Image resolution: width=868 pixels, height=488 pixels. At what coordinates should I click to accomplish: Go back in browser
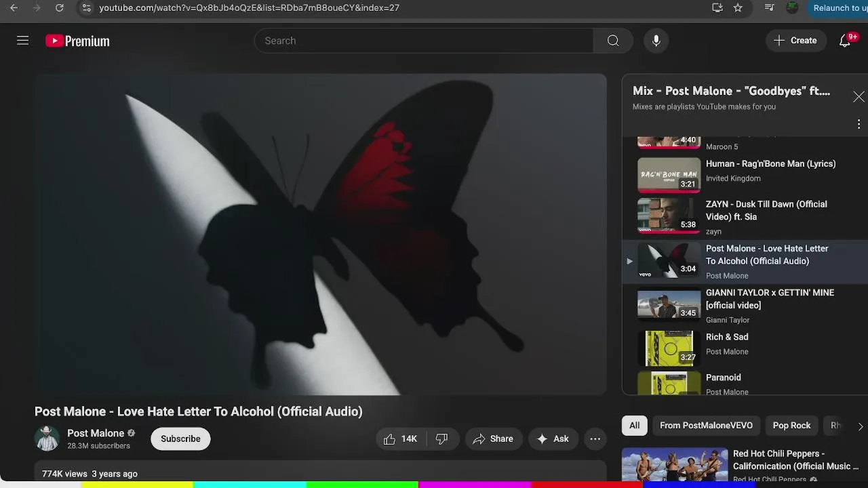pyautogui.click(x=14, y=8)
